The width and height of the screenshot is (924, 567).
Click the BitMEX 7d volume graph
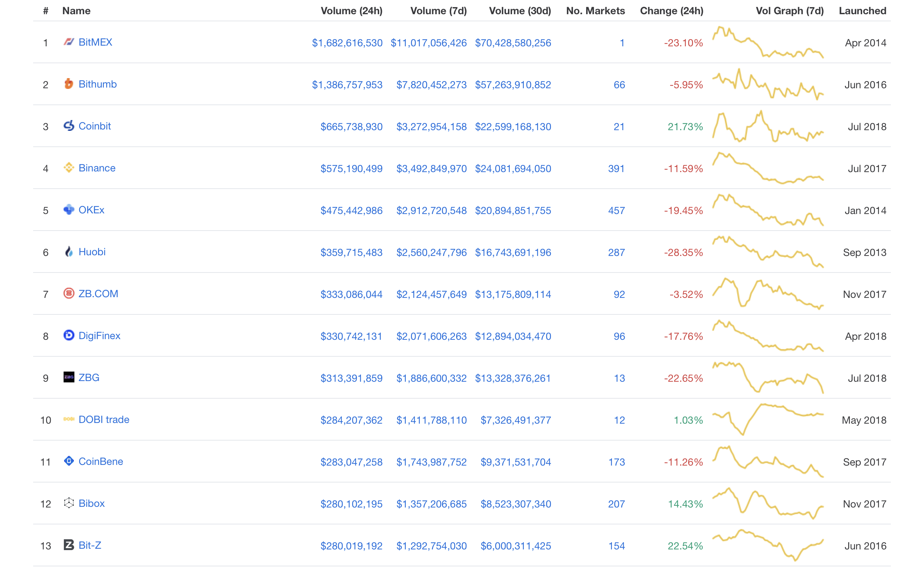[x=768, y=42]
